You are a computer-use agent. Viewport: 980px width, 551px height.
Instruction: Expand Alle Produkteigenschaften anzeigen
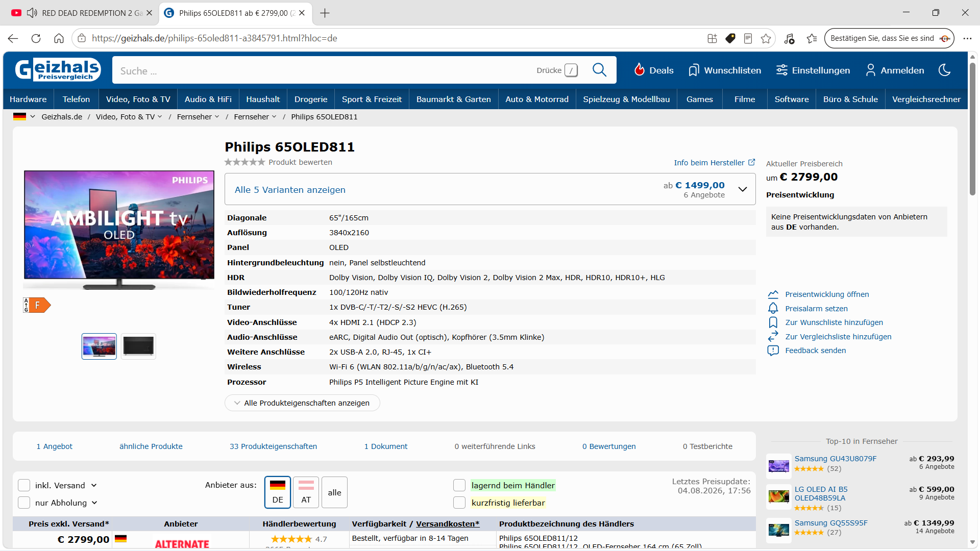pyautogui.click(x=302, y=403)
